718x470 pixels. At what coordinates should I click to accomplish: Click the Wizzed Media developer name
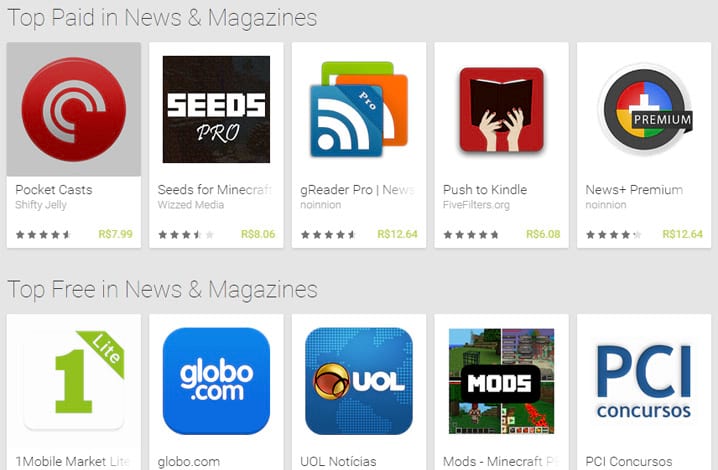[x=190, y=205]
